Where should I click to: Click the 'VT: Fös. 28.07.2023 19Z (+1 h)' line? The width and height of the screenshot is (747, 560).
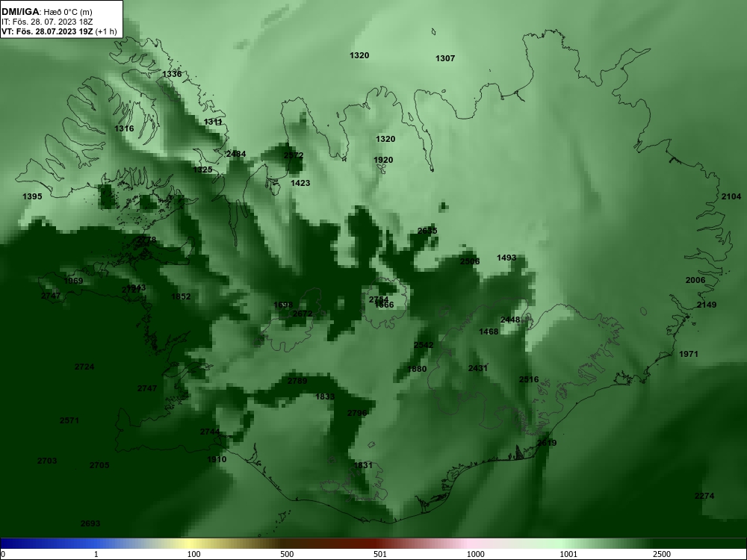(58, 31)
